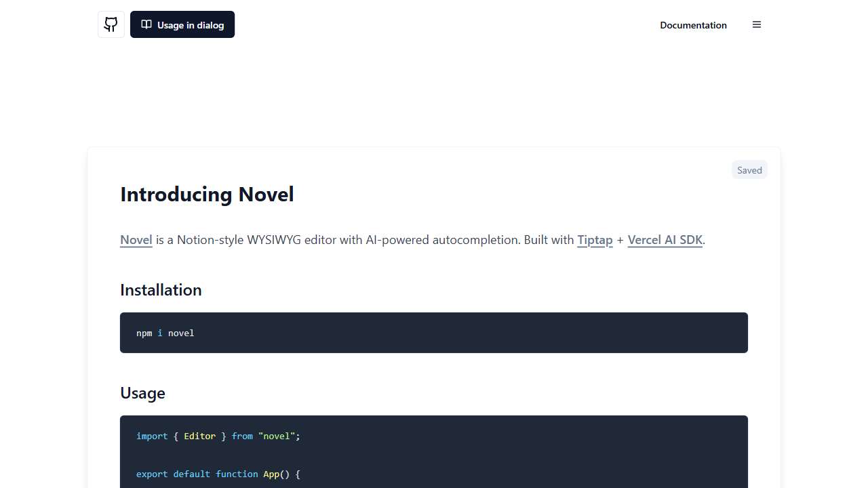This screenshot has height=488, width=868.
Task: Open the Tiptap link
Action: [x=595, y=240]
